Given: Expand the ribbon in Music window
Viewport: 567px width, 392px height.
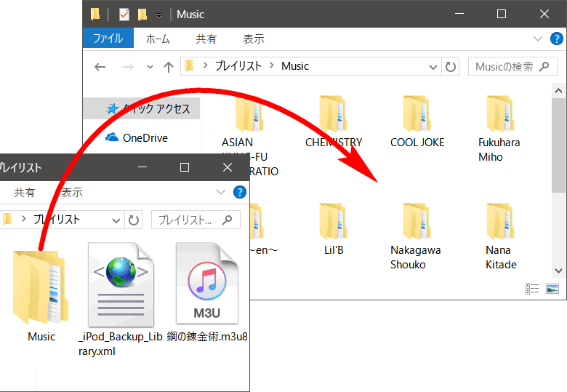Looking at the screenshot, I should tap(538, 39).
